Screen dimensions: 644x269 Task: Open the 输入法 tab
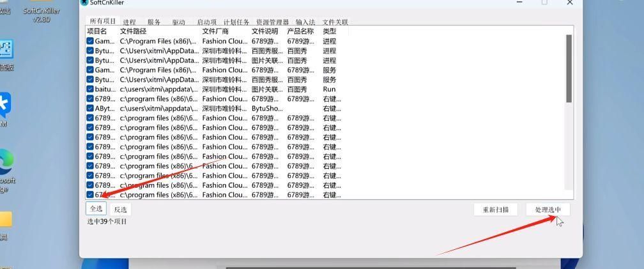(x=305, y=22)
